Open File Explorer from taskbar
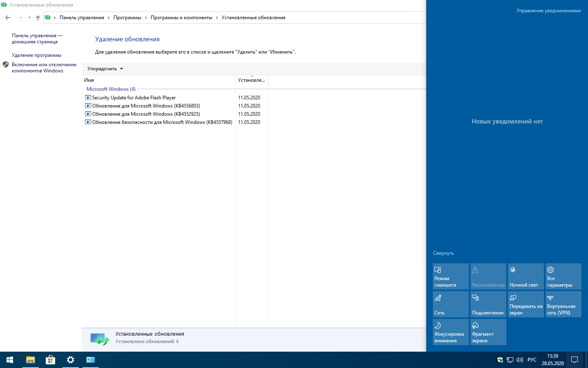 pyautogui.click(x=31, y=360)
